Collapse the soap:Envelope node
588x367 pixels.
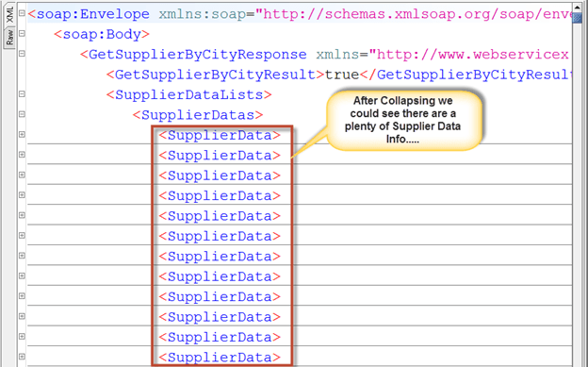tap(22, 13)
